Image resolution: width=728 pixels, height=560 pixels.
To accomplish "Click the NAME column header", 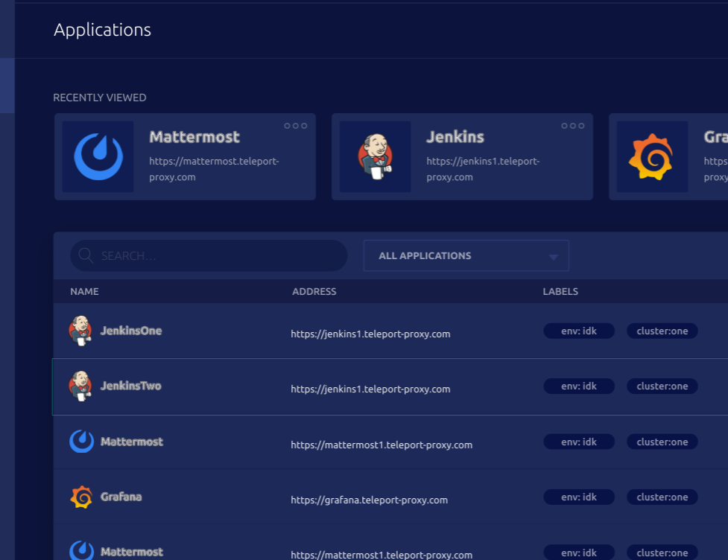I will (x=84, y=291).
